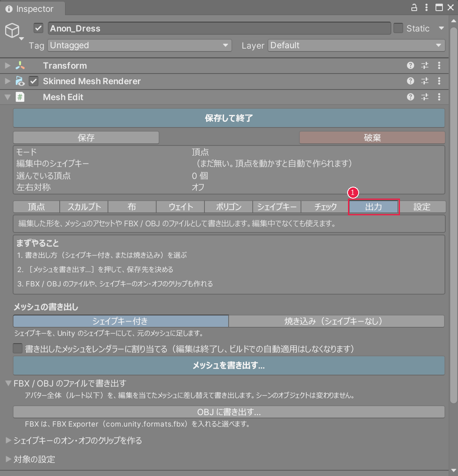458x476 pixels.
Task: Click the 保存して終了 button
Action: click(229, 118)
